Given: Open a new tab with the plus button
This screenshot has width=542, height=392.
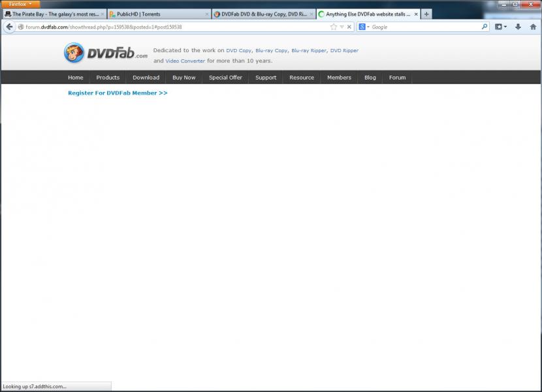Looking at the screenshot, I should click(x=426, y=14).
